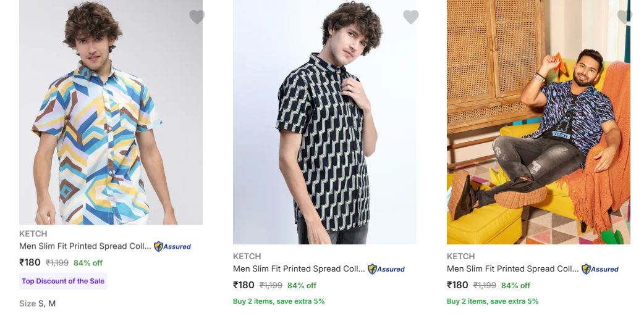This screenshot has width=644, height=316.
Task: Open the black zigzag printed shirt image
Action: tap(324, 123)
